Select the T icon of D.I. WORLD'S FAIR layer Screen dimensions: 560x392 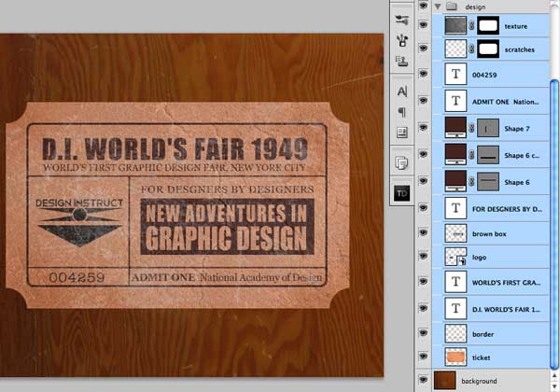pos(455,308)
